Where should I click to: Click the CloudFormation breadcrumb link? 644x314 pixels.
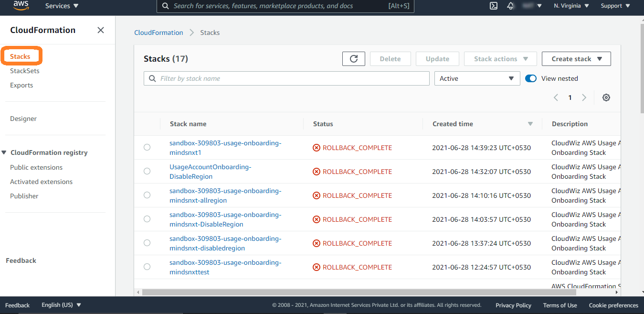(158, 32)
